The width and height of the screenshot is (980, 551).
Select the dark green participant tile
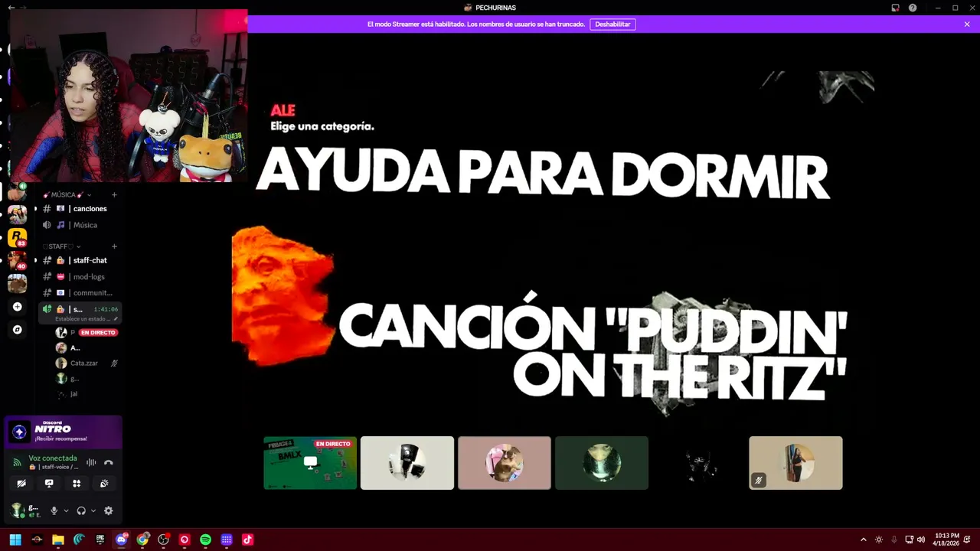602,463
